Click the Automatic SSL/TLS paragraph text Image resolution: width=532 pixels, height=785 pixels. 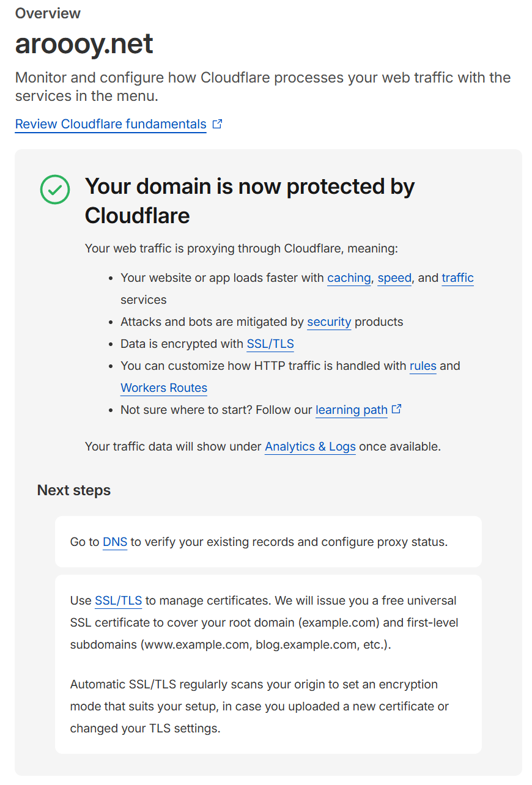(x=259, y=706)
